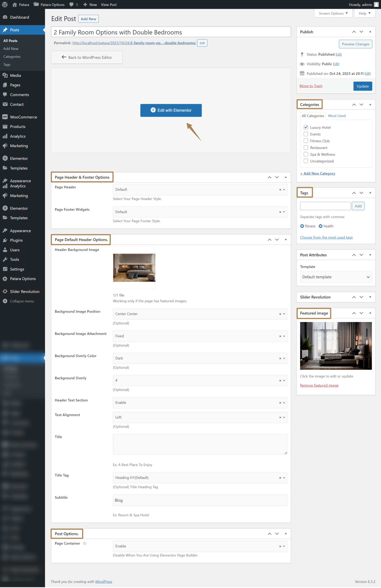Open the Background Overly Color dropdown
Viewport: 381px width, 588px height.
[200, 358]
